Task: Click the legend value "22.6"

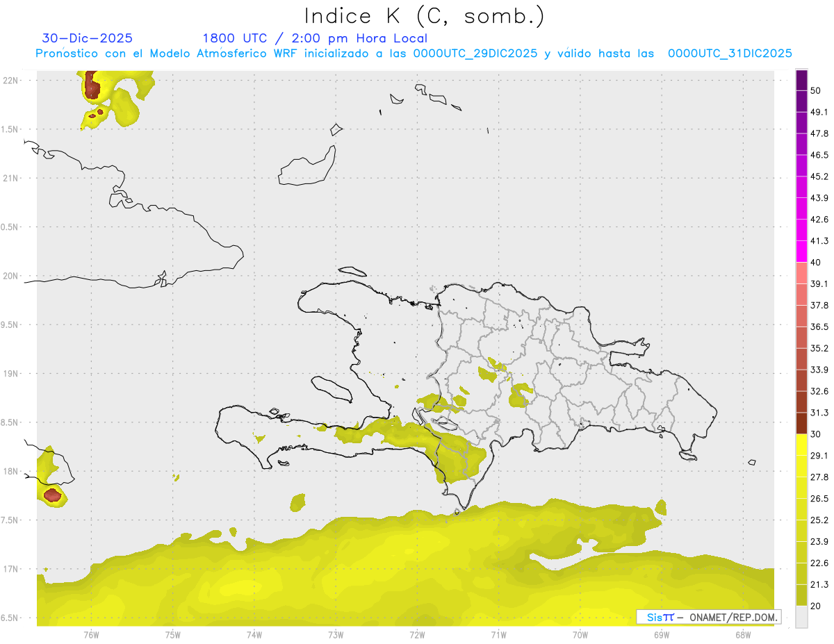Action: [x=819, y=563]
